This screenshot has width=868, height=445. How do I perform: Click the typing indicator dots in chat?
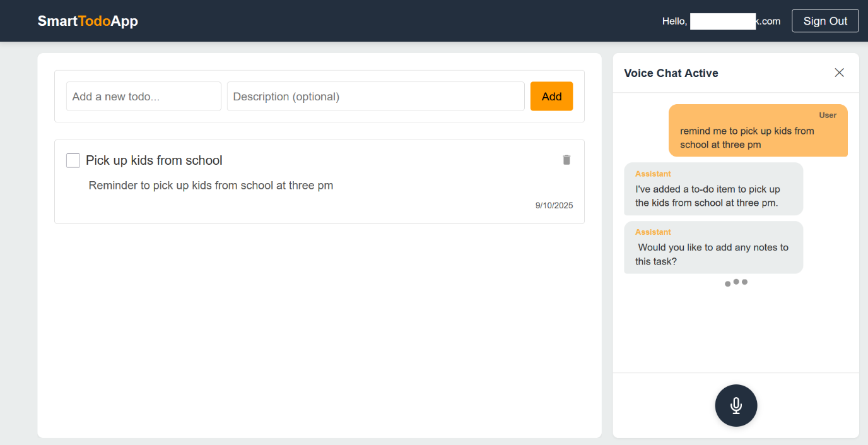click(736, 282)
